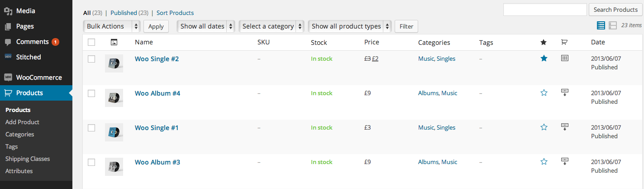Feature Woo Single #1 with star icon
This screenshot has height=189, width=644.
tap(544, 127)
